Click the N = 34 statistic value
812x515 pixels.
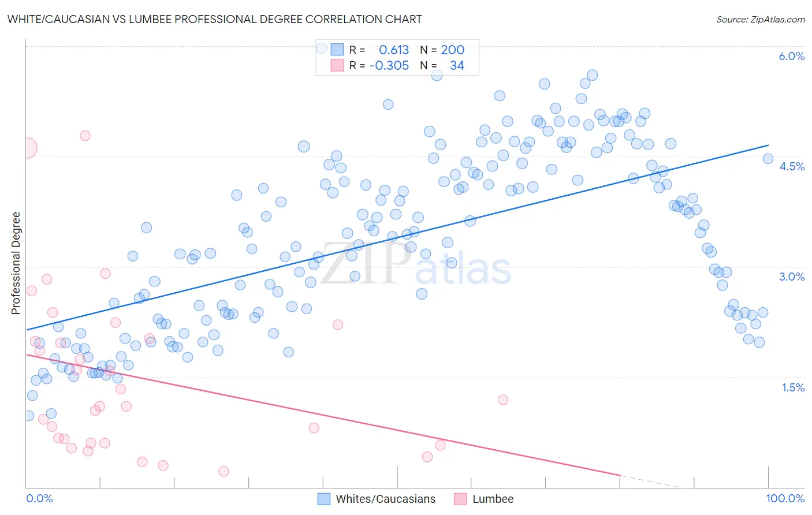click(442, 66)
